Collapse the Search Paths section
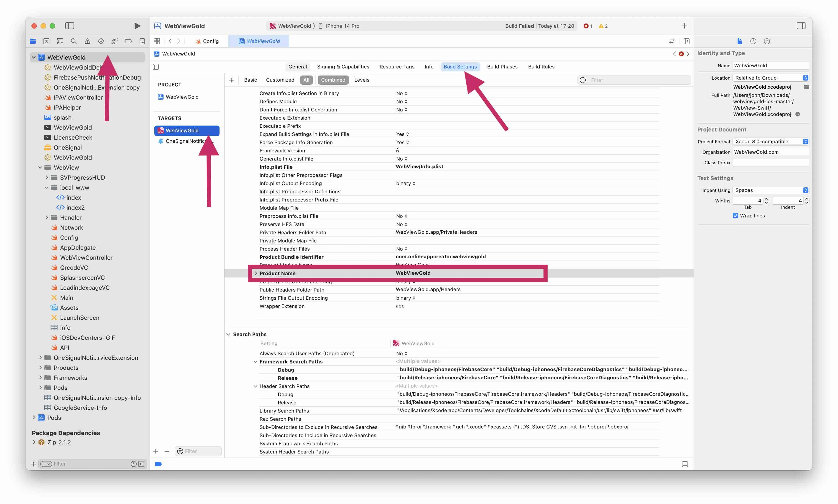 tap(228, 334)
